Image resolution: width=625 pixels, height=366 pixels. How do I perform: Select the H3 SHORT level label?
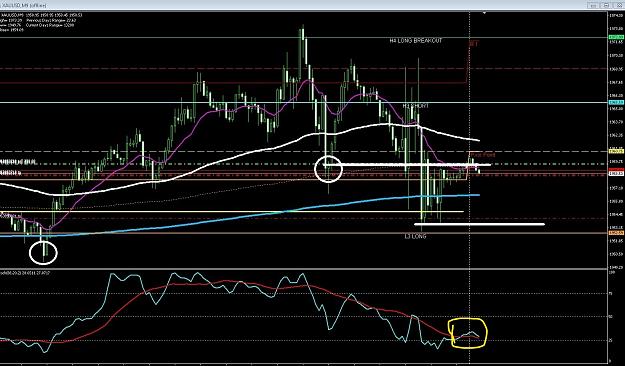pos(415,106)
